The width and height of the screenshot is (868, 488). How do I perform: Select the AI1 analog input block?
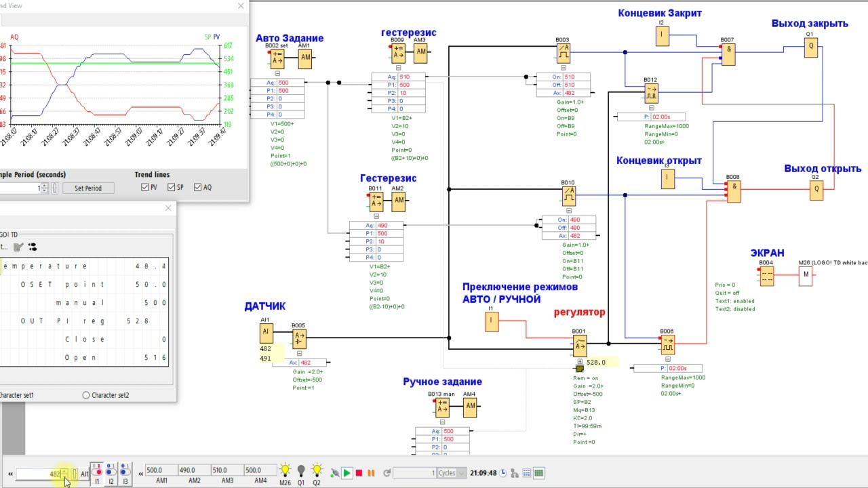(266, 334)
